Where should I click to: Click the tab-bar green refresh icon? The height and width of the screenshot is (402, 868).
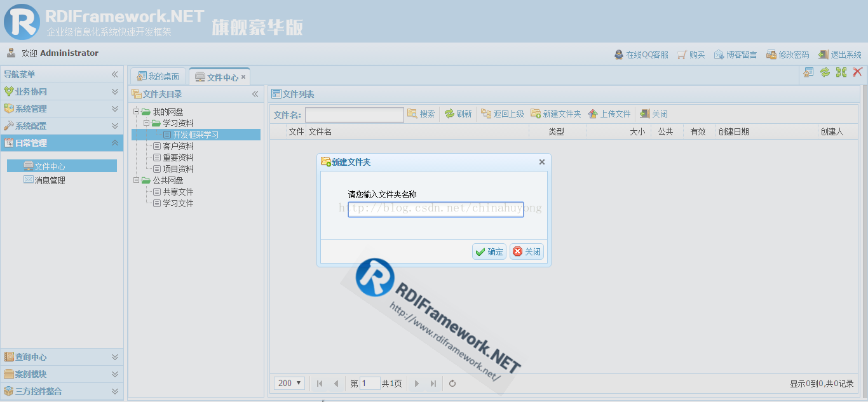(825, 72)
